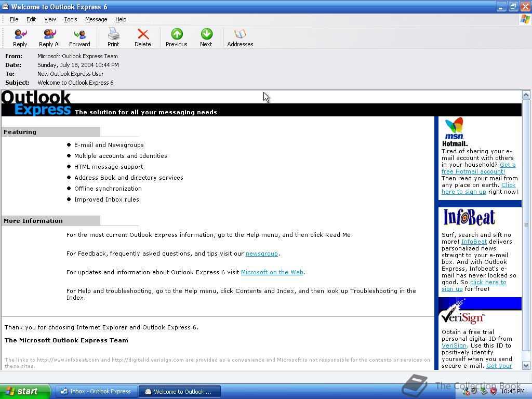Screen dimensions: 532x399
Task: Open the Microsoft on the Web link
Action: pyautogui.click(x=272, y=272)
